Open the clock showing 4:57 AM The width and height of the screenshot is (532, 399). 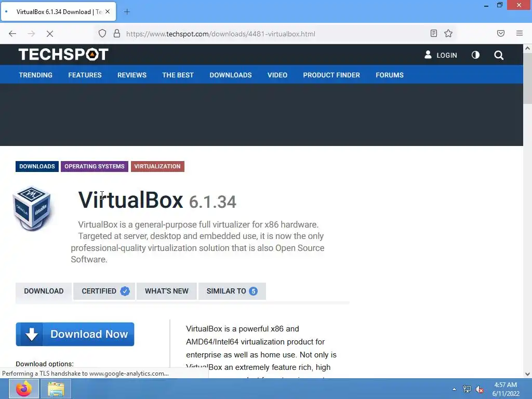pos(506,385)
